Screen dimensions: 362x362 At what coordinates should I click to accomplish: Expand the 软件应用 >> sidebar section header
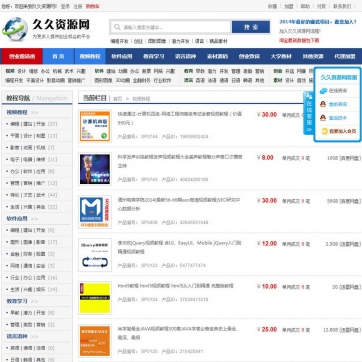click(22, 219)
